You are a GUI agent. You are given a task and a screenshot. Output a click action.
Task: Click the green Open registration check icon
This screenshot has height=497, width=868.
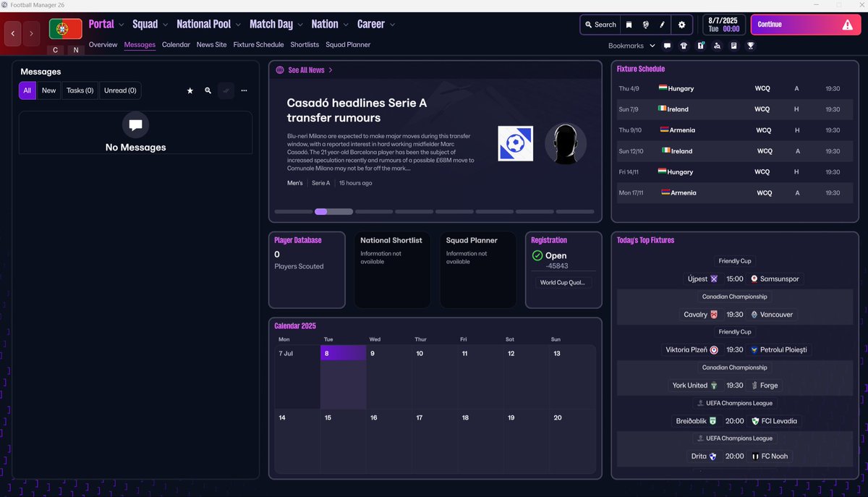537,255
